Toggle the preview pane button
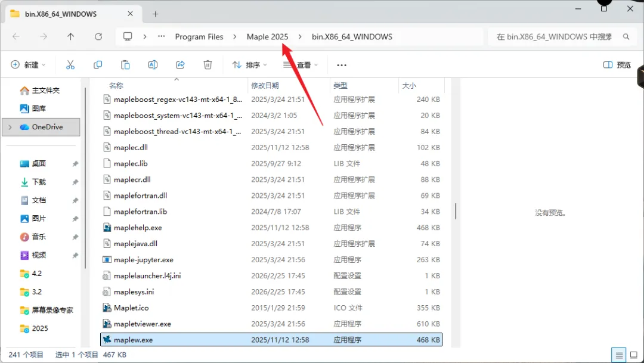644x363 pixels. pyautogui.click(x=617, y=65)
